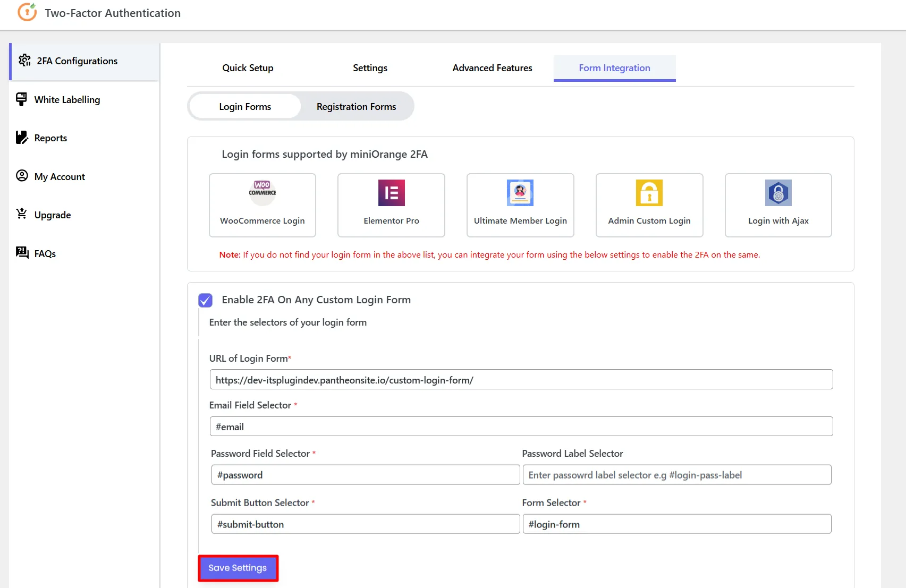This screenshot has width=906, height=588.
Task: Open the FAQs sidebar item
Action: pyautogui.click(x=45, y=254)
